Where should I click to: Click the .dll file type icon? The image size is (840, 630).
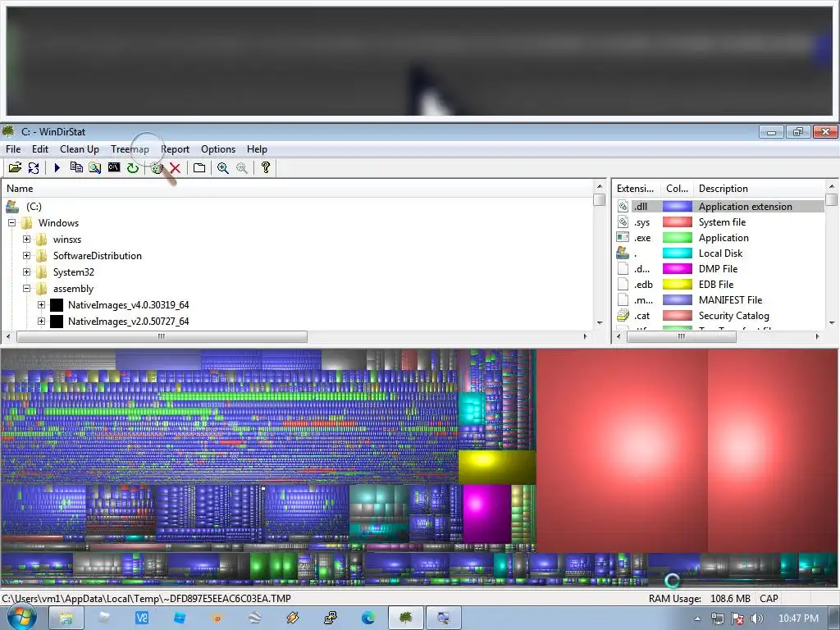623,206
